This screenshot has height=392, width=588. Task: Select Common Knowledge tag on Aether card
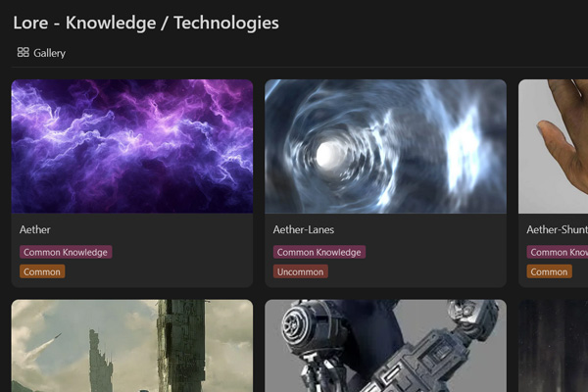point(66,252)
